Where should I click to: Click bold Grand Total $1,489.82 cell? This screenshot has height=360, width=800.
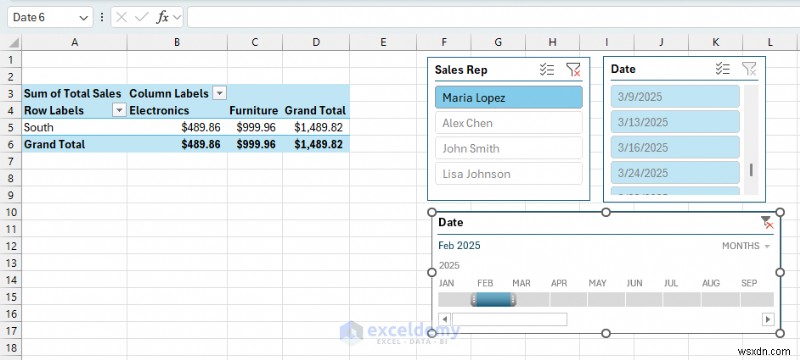point(316,144)
